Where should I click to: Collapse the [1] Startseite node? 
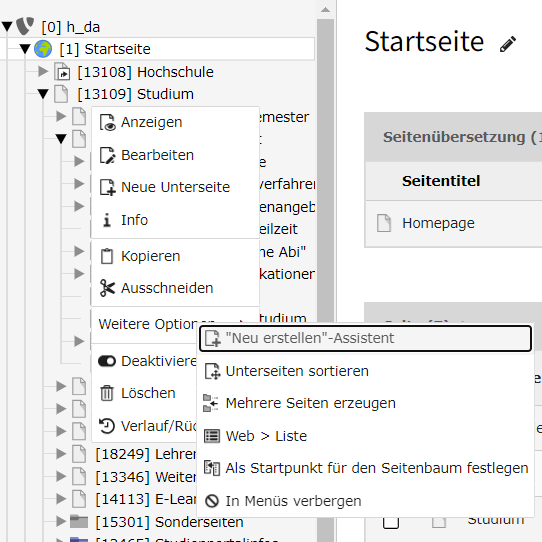coord(25,49)
